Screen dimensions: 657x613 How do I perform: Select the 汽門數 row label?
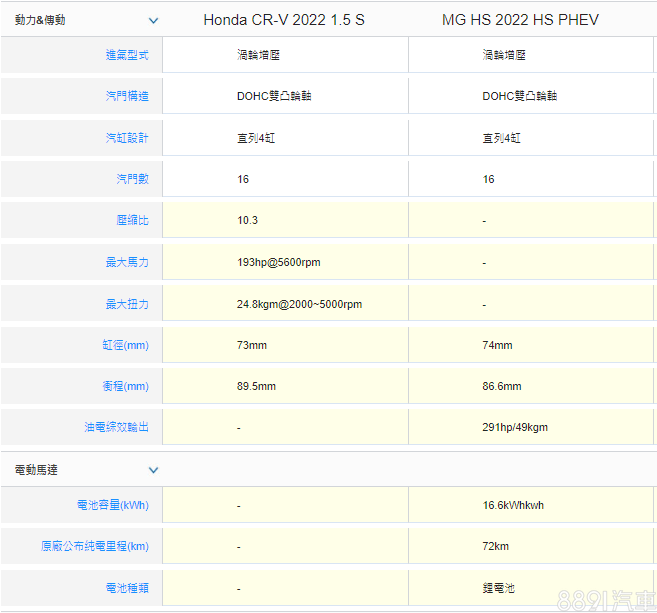pos(132,179)
